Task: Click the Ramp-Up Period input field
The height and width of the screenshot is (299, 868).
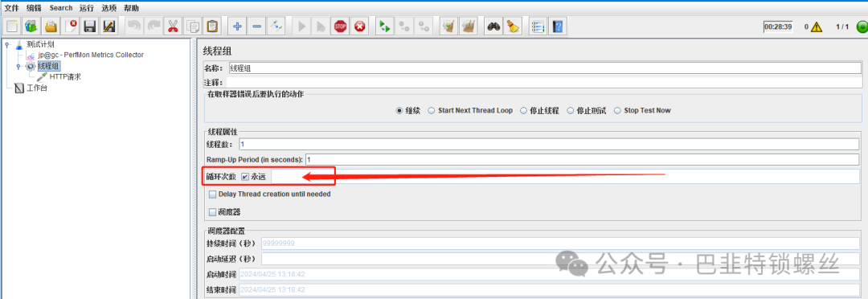Action: pos(583,159)
